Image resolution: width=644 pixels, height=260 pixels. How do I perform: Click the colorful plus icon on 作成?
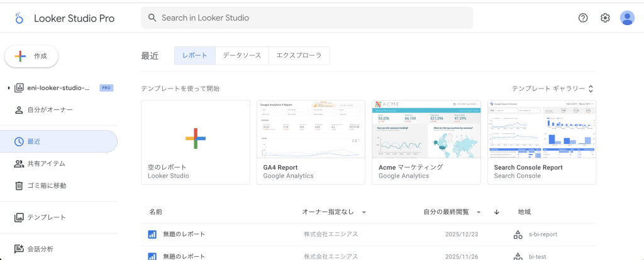pos(20,57)
